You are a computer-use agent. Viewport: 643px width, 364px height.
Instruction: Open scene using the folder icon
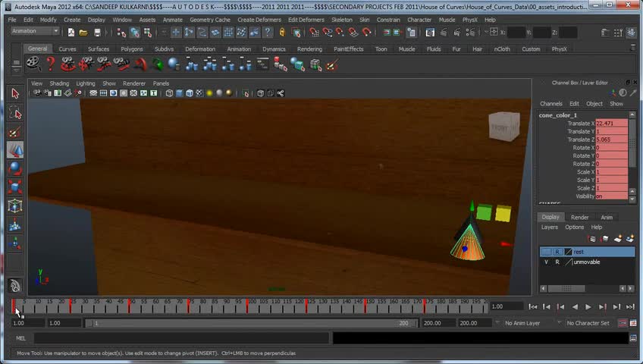point(83,33)
